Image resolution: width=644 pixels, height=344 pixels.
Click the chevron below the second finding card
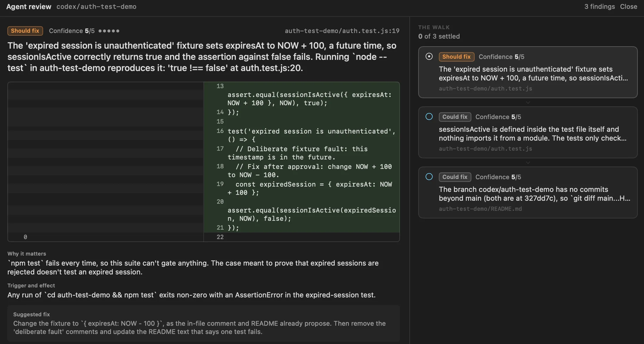coord(528,163)
